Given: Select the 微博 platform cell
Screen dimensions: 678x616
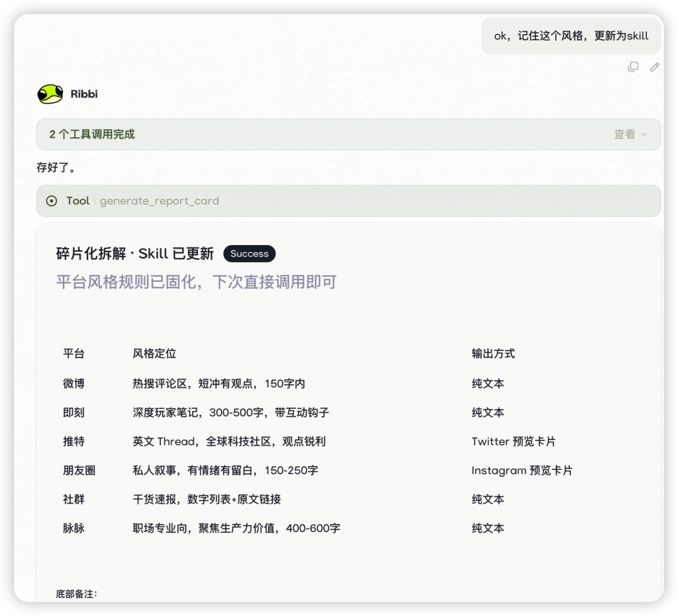Looking at the screenshot, I should pyautogui.click(x=73, y=384).
